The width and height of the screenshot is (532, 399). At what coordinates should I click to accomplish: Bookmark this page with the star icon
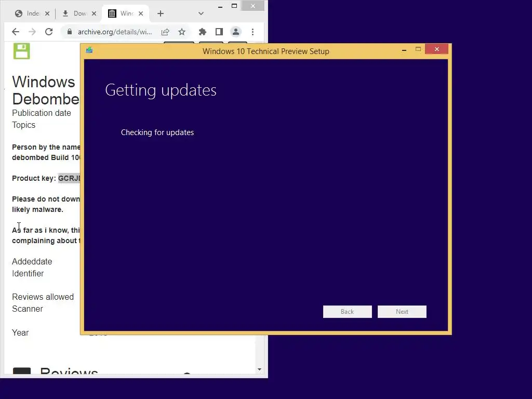[x=182, y=32]
